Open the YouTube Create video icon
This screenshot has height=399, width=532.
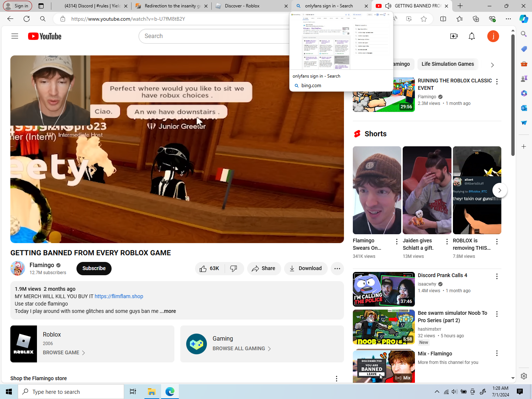[x=454, y=36]
